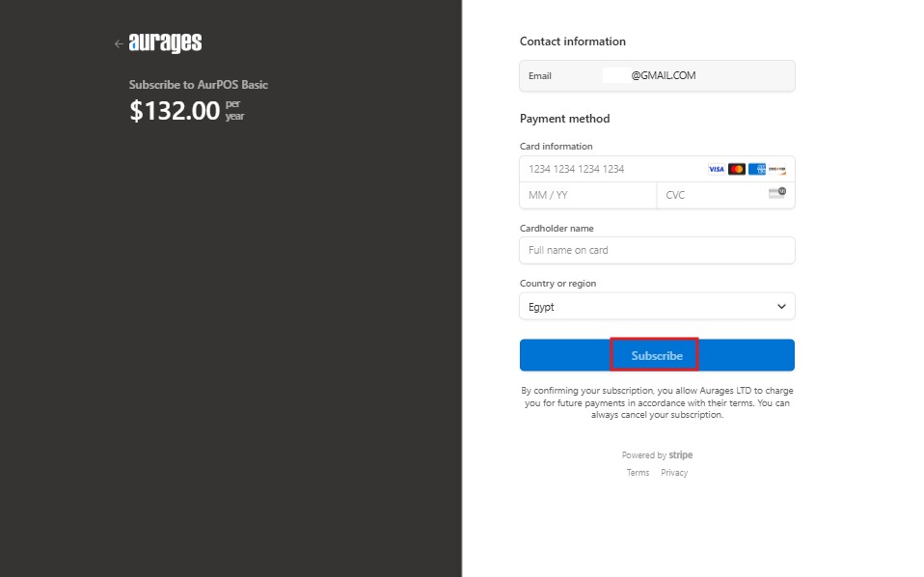
Task: Click the Visa card icon
Action: pos(716,169)
